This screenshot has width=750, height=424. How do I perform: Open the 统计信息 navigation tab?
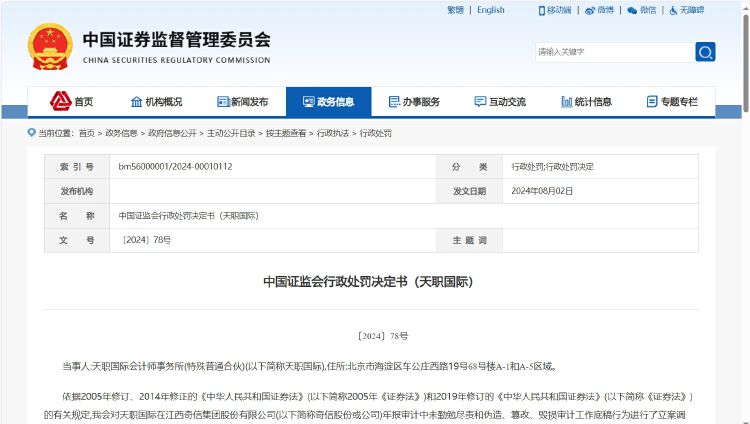coord(586,101)
